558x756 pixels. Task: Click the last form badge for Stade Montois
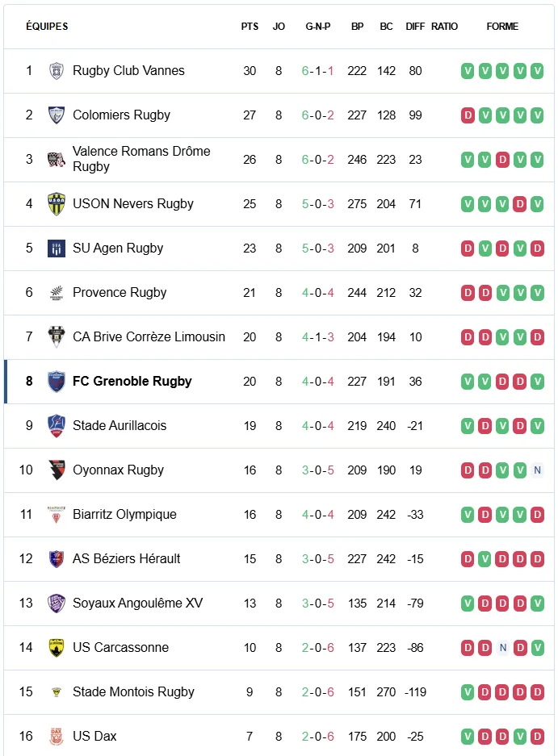point(537,692)
